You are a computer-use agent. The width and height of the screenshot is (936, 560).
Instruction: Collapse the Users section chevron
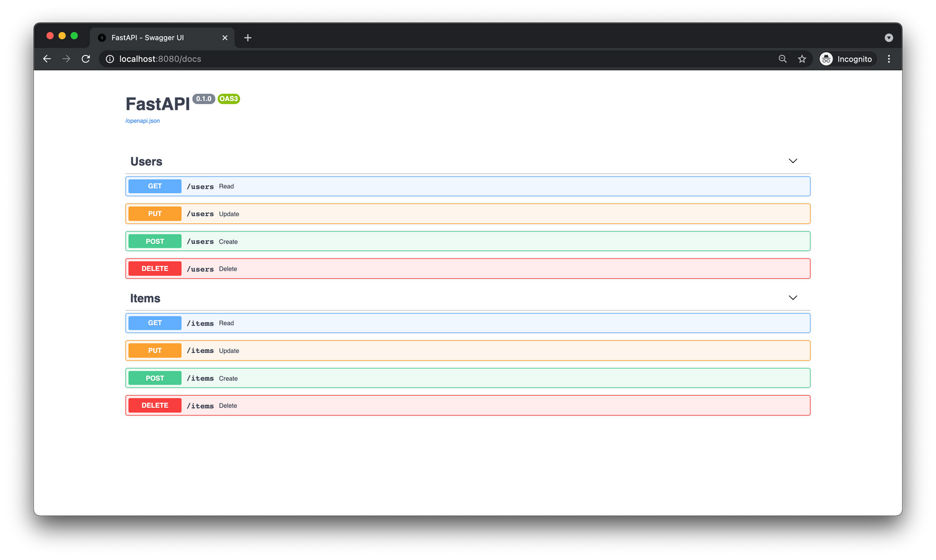793,161
